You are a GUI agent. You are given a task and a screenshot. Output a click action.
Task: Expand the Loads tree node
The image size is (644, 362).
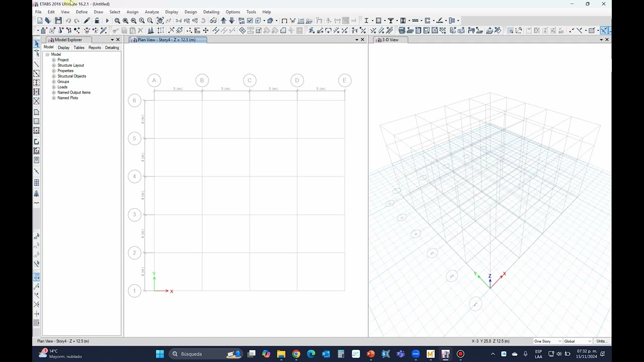54,87
